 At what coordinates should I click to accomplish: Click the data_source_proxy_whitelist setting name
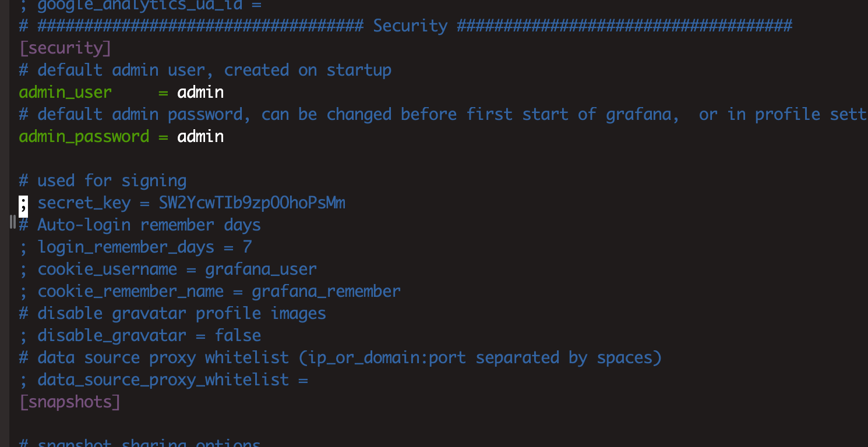[163, 379]
